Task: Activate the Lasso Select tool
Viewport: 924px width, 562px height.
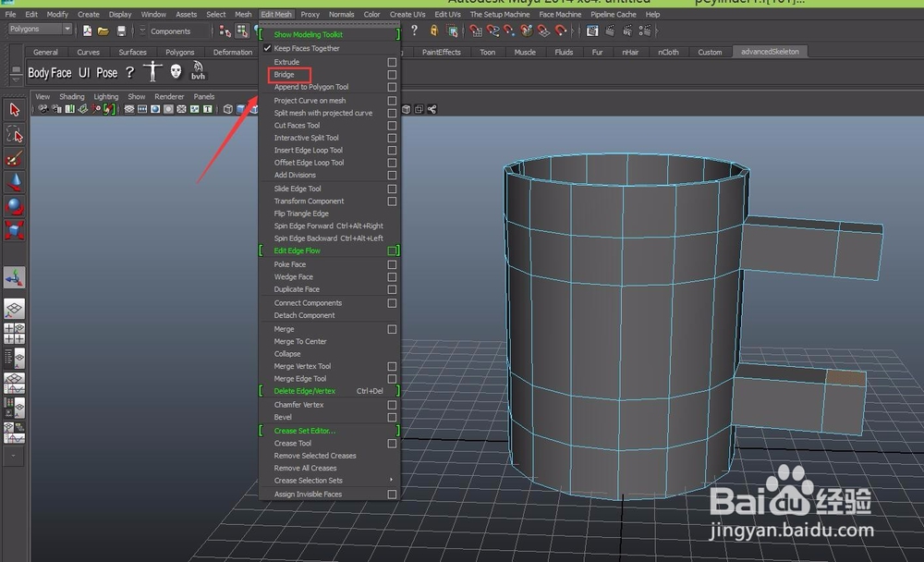Action: pyautogui.click(x=14, y=135)
